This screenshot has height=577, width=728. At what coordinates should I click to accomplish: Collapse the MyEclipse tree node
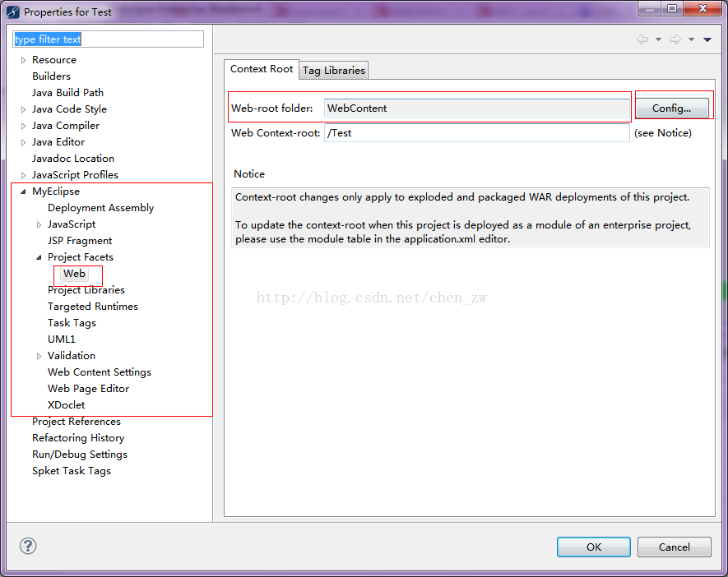(23, 192)
